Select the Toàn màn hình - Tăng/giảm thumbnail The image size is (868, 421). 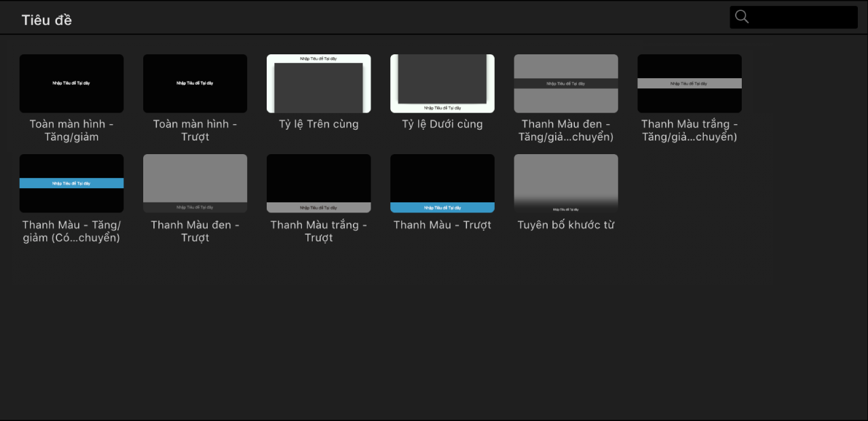tap(72, 84)
